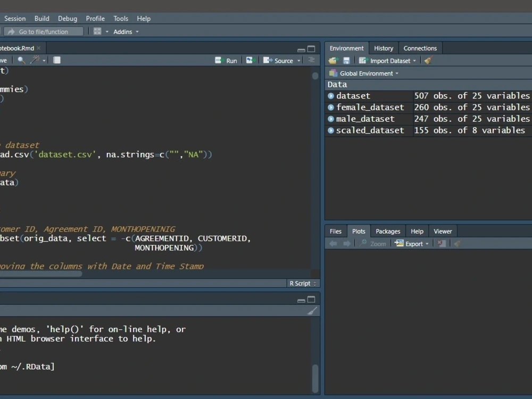Screen dimensions: 532x399
Task: Click the Go to file/function field
Action: point(44,31)
